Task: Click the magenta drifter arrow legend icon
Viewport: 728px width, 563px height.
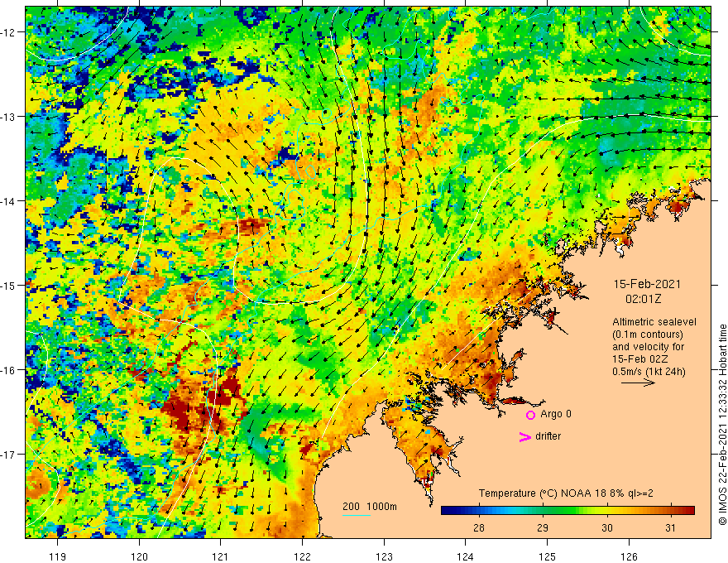Action: point(525,436)
